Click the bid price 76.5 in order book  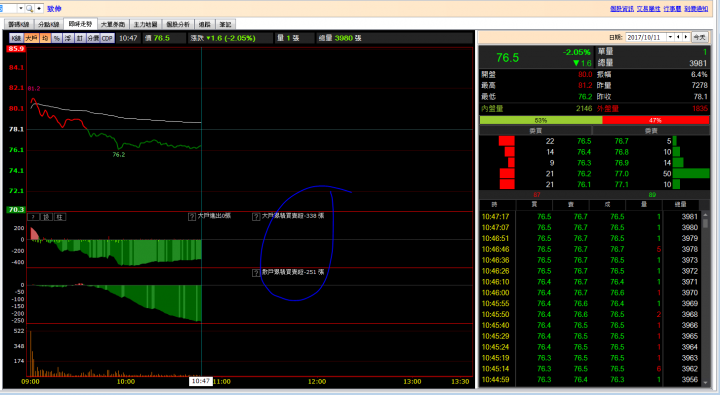584,141
